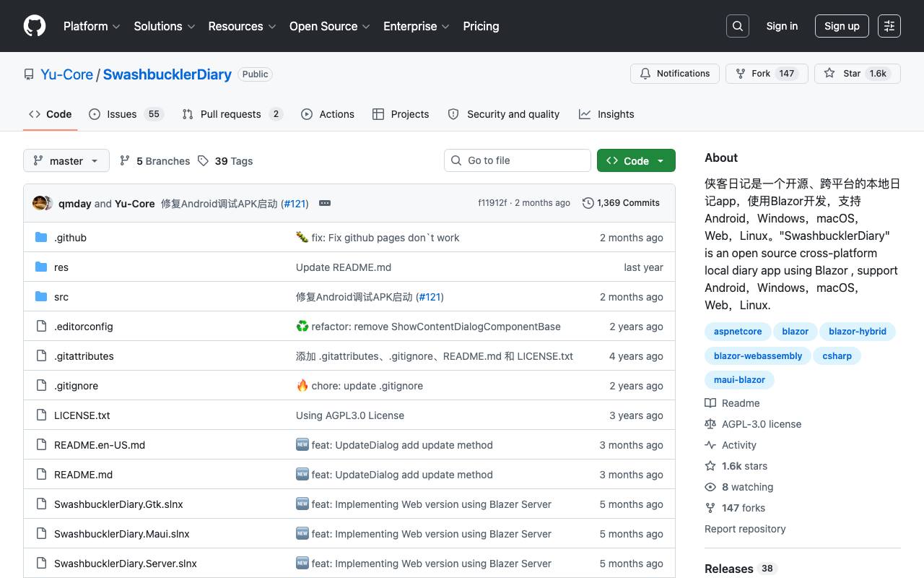Viewport: 924px width, 578px height.
Task: Open the green Code dropdown button
Action: point(636,160)
